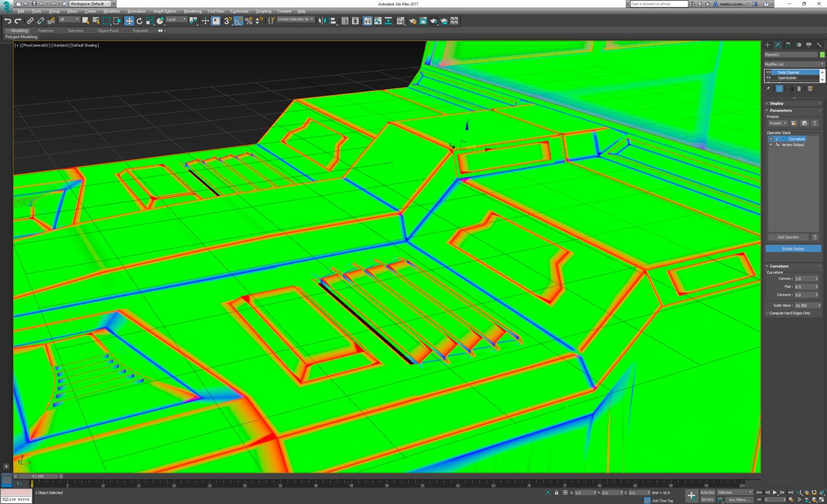This screenshot has height=504, width=827.
Task: Enable the 3D Snaps toggle
Action: tap(225, 21)
